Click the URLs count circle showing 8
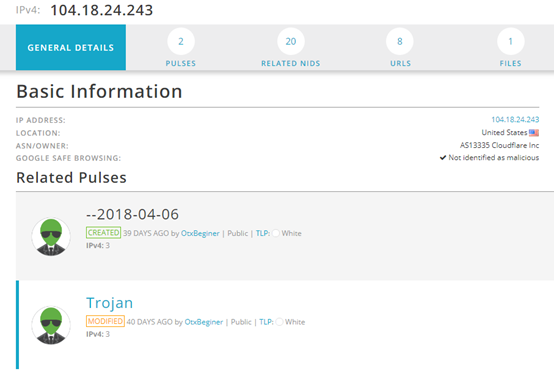Screen dimensions: 554x374 click(400, 41)
